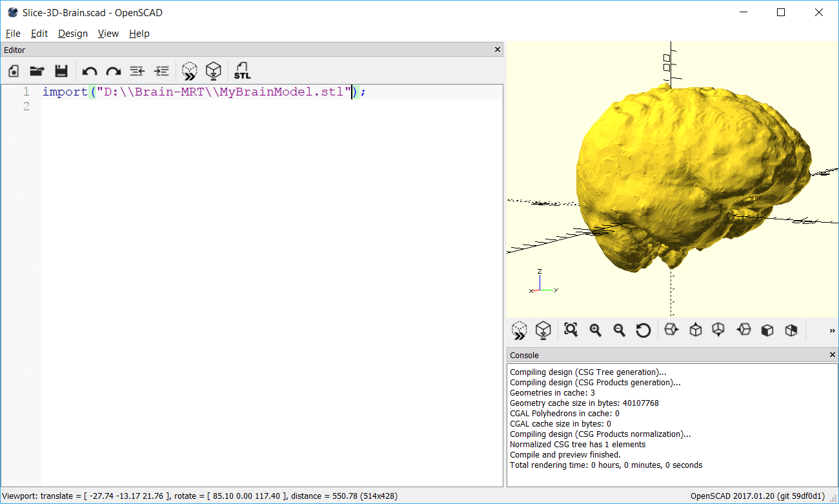The height and width of the screenshot is (504, 839).
Task: Expand the viewer toolbar overflow chevron
Action: (832, 331)
